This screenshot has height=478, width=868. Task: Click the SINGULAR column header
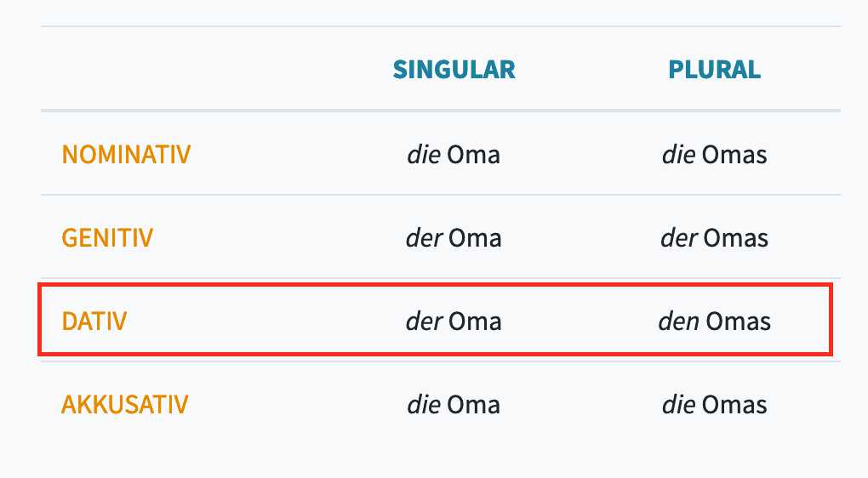coord(454,70)
